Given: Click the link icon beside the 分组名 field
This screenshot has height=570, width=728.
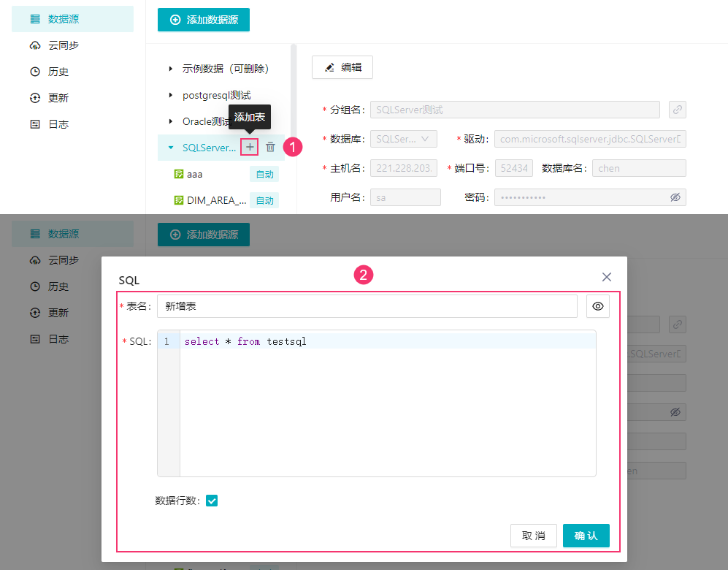Looking at the screenshot, I should [678, 110].
